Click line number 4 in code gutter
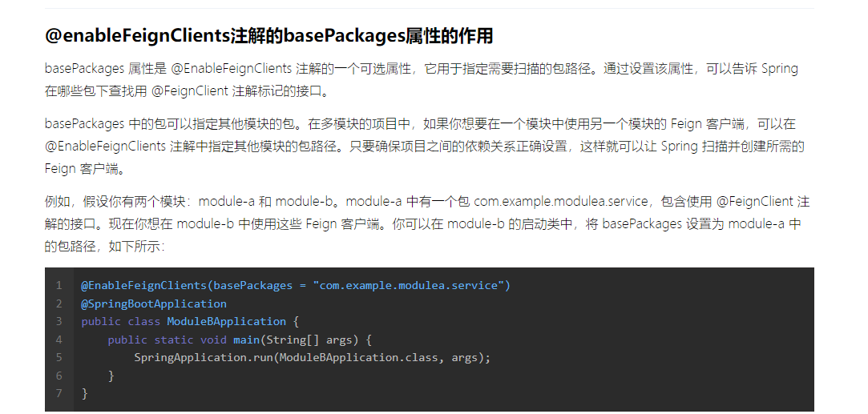This screenshot has height=414, width=868. click(x=59, y=340)
